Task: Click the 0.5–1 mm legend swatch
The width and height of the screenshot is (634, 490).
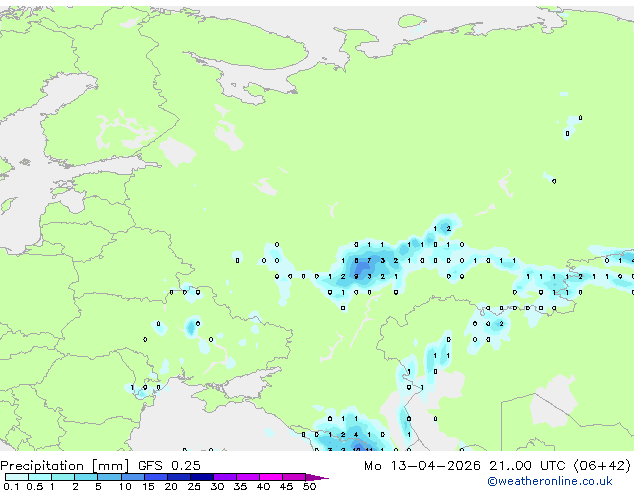Action: pyautogui.click(x=40, y=477)
